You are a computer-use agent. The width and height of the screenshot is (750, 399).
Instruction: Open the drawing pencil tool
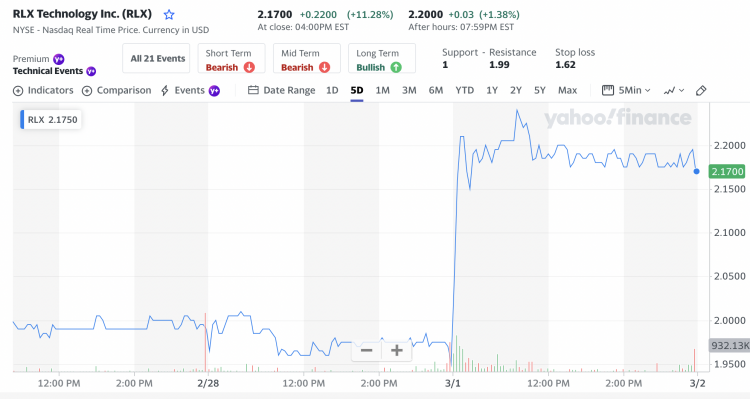pyautogui.click(x=701, y=90)
